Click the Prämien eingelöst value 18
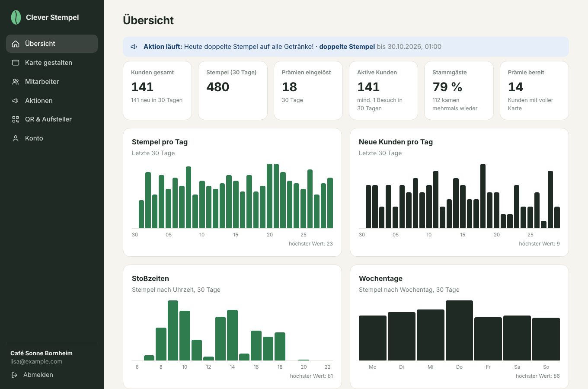This screenshot has height=389, width=588. [x=289, y=87]
